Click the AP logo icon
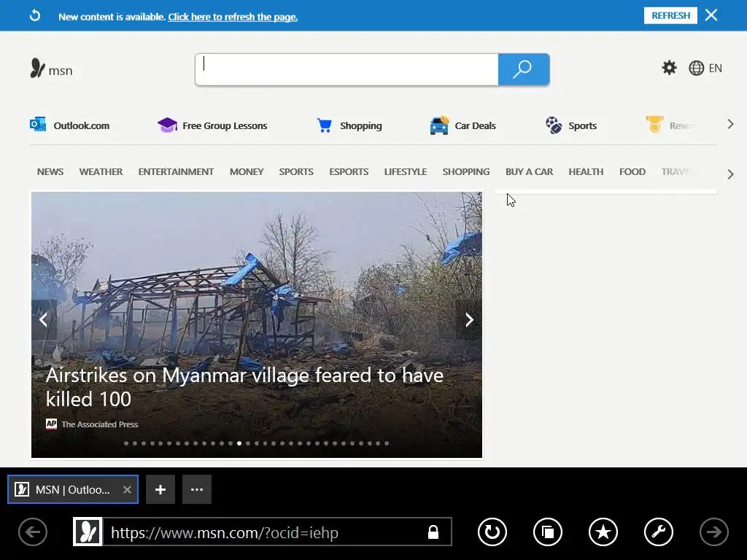747x560 pixels. 51,424
